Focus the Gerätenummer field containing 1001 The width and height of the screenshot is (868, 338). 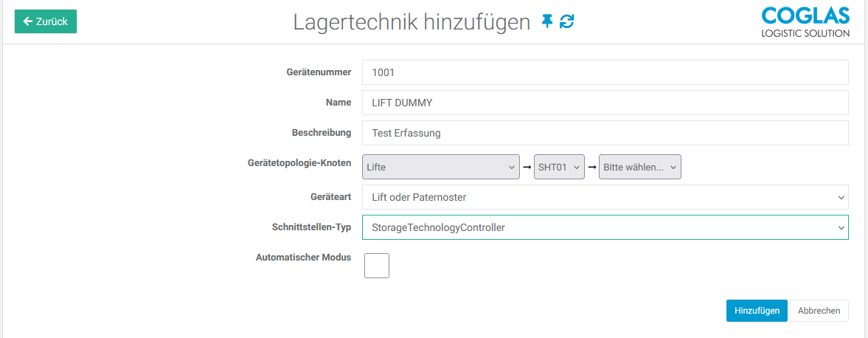pos(605,72)
